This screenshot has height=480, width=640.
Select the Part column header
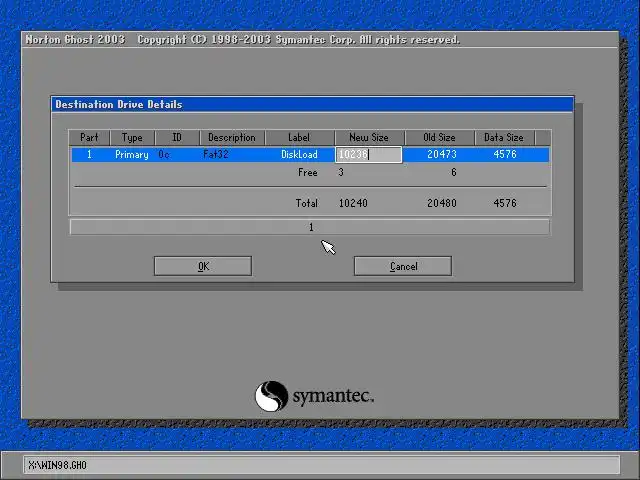click(89, 138)
